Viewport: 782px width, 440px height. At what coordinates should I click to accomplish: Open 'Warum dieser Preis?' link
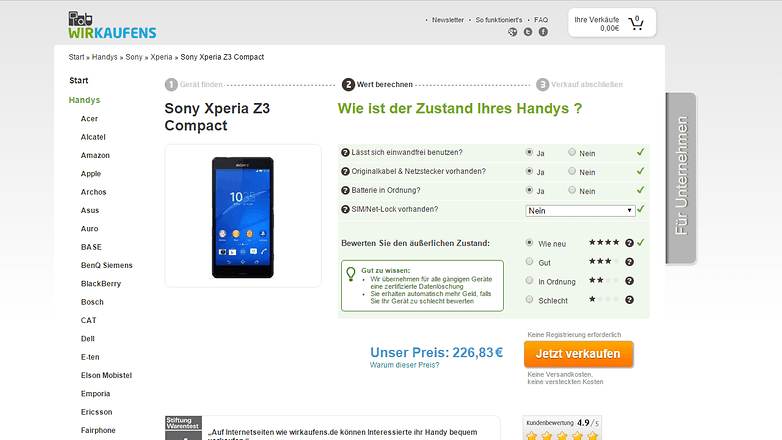coord(404,365)
